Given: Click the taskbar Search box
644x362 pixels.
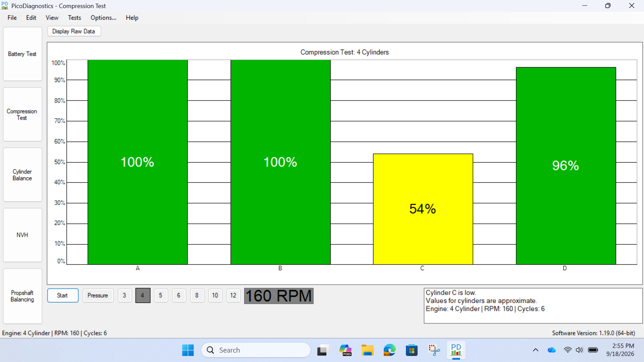Looking at the screenshot, I should [x=256, y=350].
